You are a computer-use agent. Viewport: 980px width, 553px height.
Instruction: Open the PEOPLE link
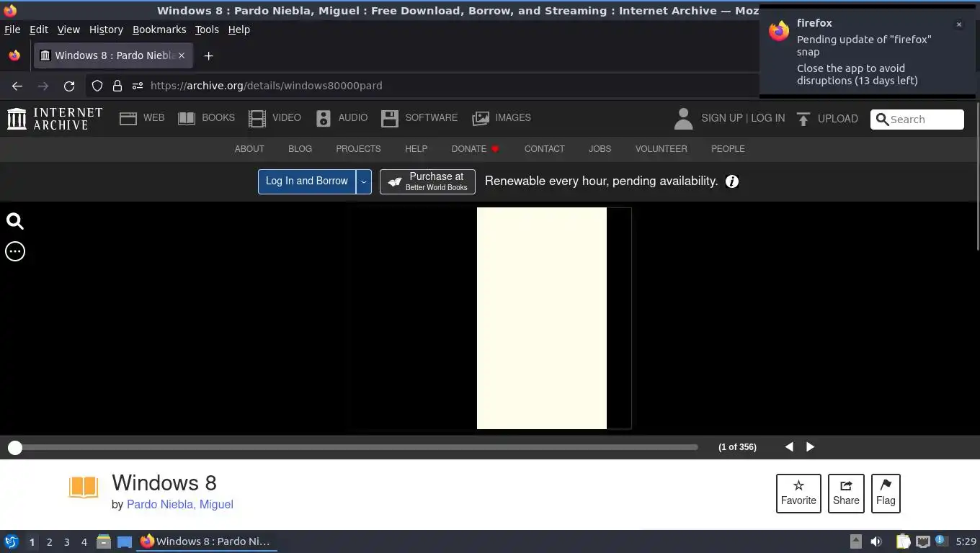pos(728,149)
